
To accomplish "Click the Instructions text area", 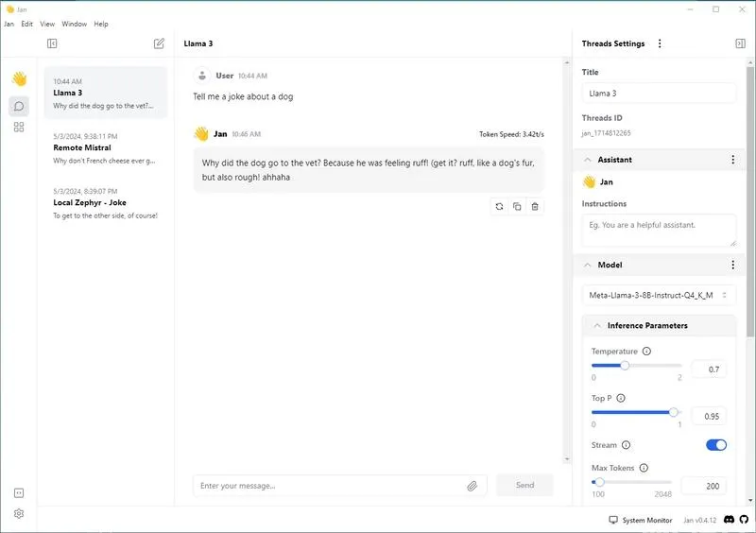I will coord(659,231).
